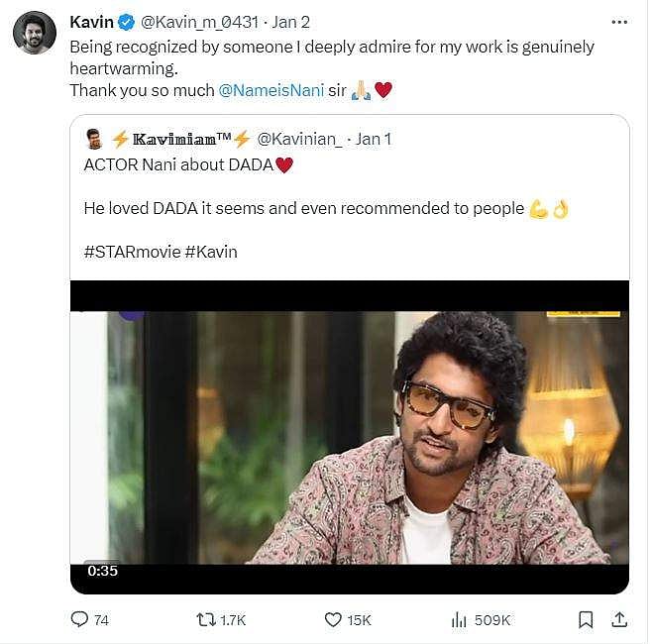Click the Kavinian quoted tweet avatar

95,139
